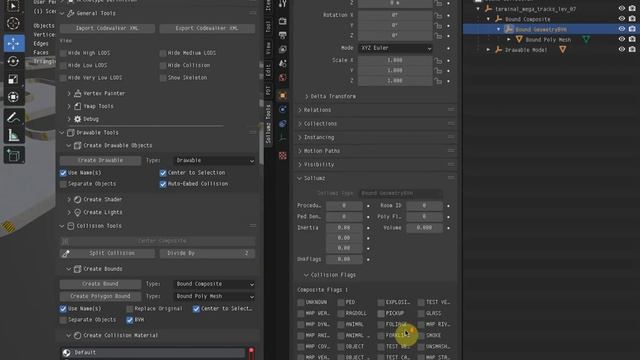
Task: Toggle Hide Medium LODS checkbox
Action: (x=163, y=53)
